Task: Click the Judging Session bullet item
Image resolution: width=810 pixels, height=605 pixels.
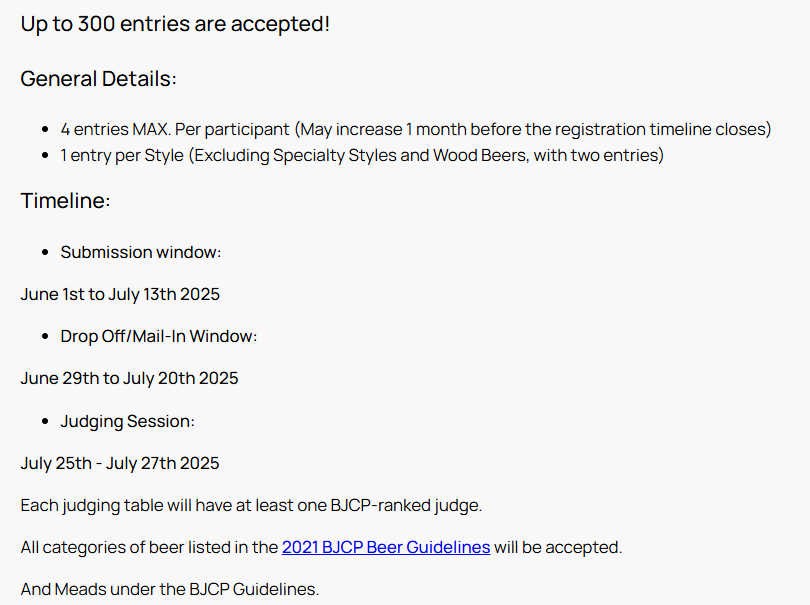Action: [128, 421]
